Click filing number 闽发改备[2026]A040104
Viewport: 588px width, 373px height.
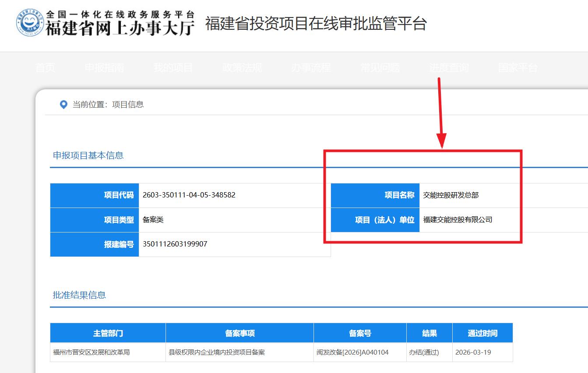352,352
